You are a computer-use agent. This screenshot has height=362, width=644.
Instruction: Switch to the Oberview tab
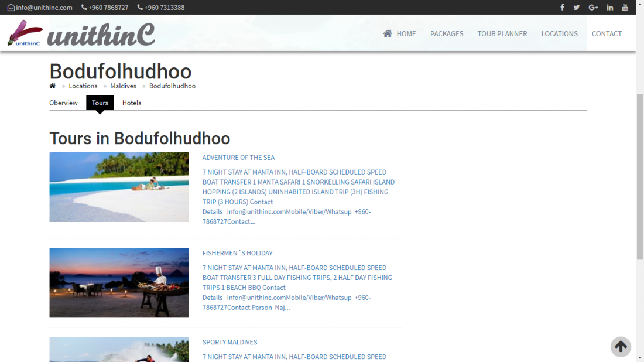(x=63, y=103)
